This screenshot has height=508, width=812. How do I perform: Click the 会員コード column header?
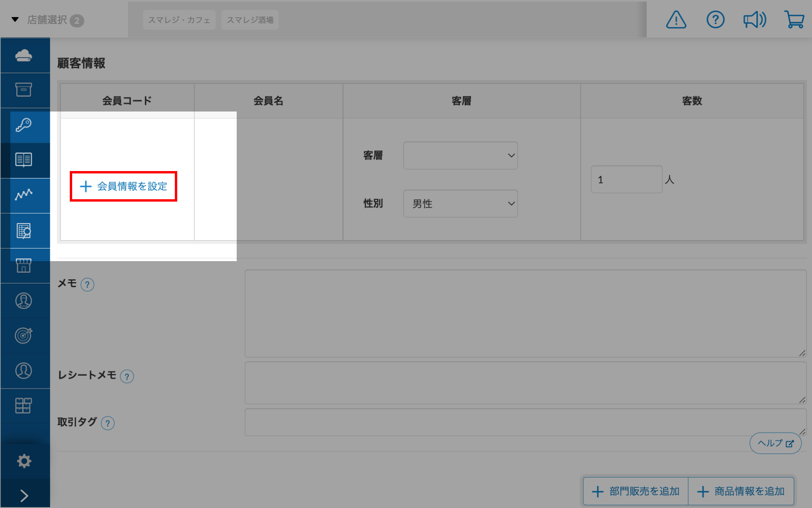tap(127, 101)
